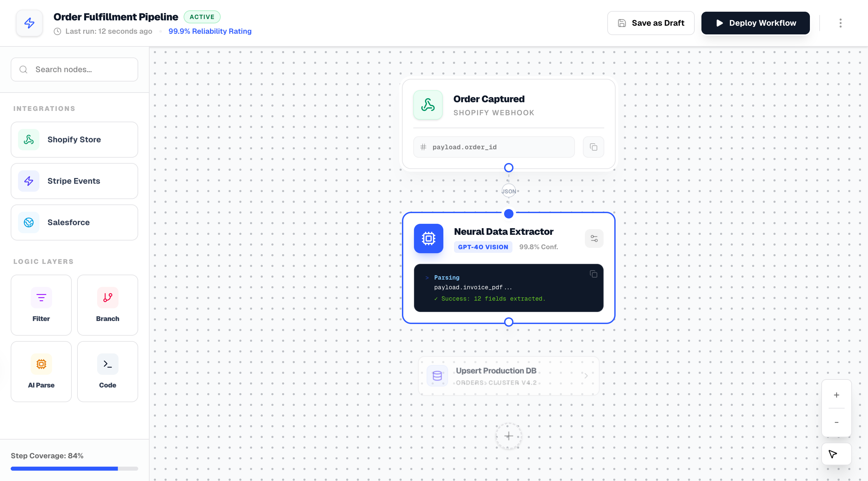Click the JSON connector badge

click(x=508, y=191)
